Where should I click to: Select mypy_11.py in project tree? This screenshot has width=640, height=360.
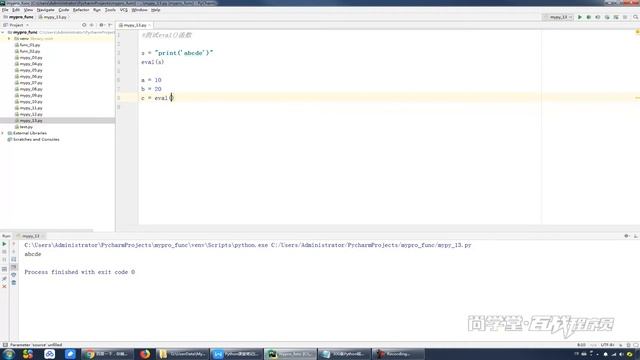[30, 108]
